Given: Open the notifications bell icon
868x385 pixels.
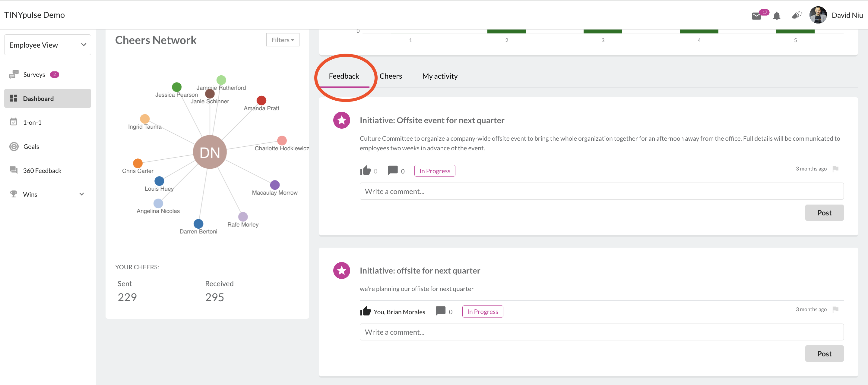Looking at the screenshot, I should [777, 16].
